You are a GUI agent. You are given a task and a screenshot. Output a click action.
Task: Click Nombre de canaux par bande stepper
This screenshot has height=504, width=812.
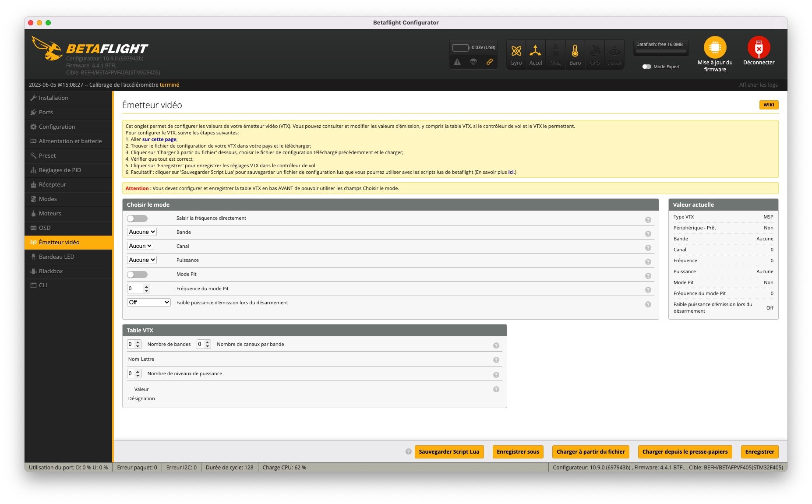[x=204, y=344]
